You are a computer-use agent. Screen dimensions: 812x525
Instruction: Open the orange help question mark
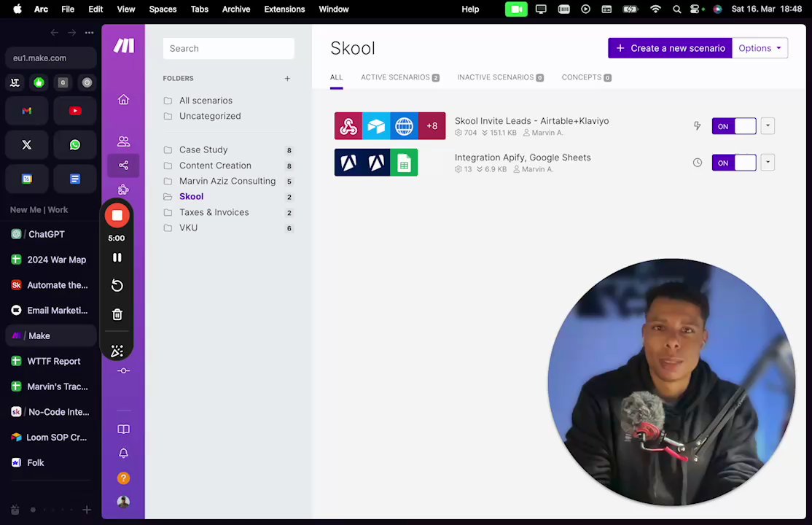(x=123, y=478)
